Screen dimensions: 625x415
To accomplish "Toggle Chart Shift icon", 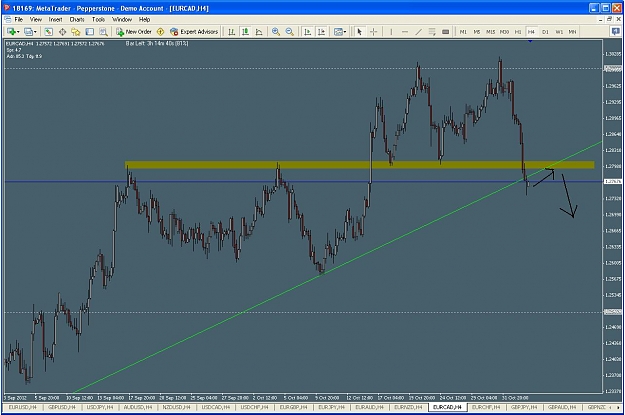I will pos(321,31).
